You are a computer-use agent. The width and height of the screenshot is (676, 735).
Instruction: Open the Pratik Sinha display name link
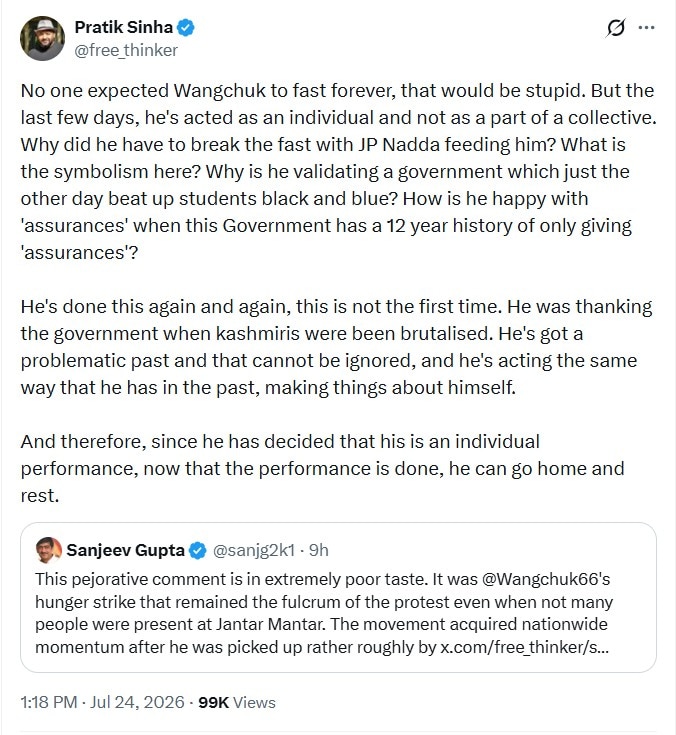(124, 27)
